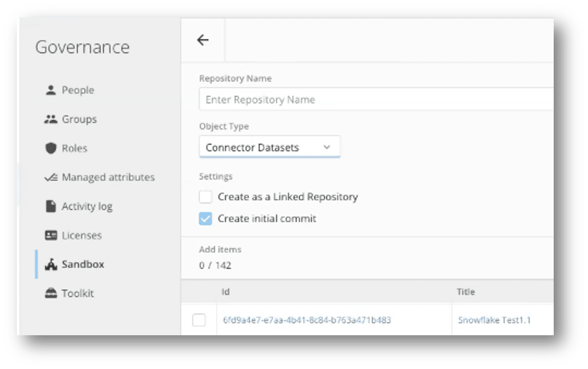Click the Settings label

click(x=216, y=176)
